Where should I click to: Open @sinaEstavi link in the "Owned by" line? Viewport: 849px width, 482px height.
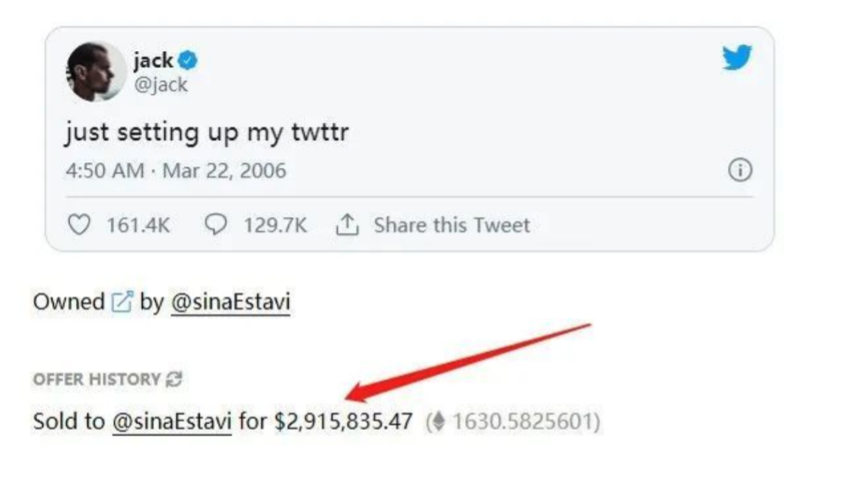click(230, 302)
